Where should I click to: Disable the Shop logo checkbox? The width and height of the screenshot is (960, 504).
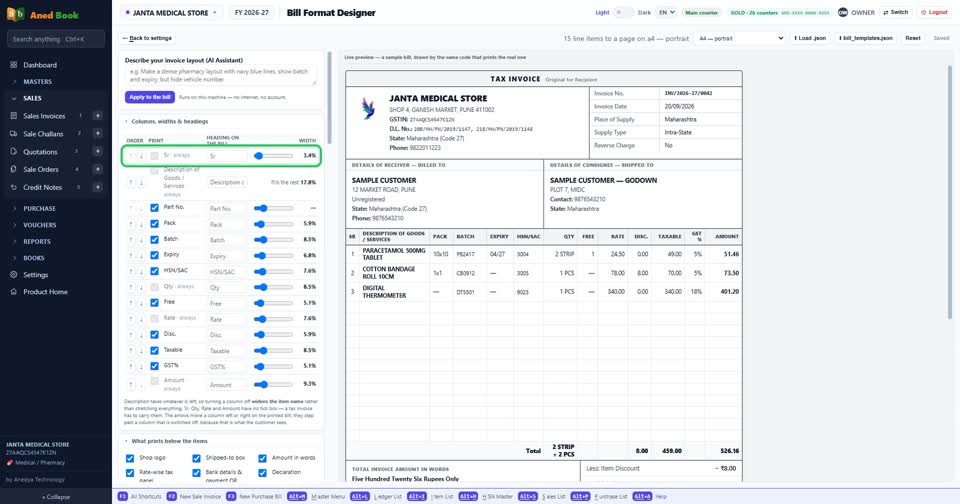tap(130, 458)
